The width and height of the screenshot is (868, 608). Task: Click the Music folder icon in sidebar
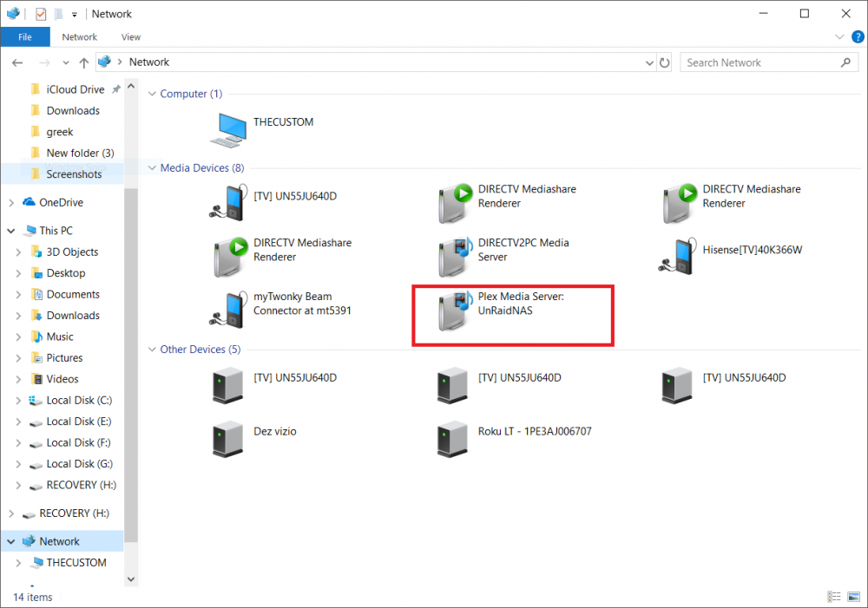click(36, 337)
